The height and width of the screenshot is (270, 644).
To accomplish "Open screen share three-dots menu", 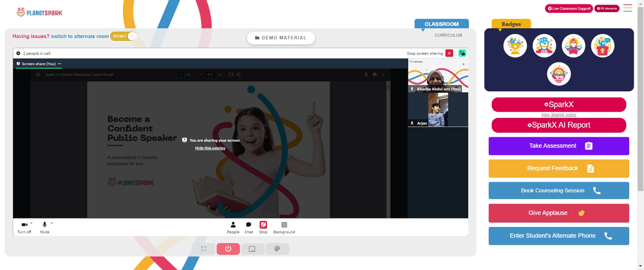I will point(59,64).
